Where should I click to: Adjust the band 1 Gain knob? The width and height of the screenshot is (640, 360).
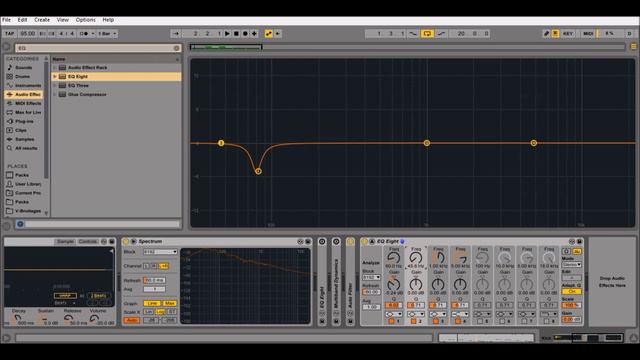(393, 284)
